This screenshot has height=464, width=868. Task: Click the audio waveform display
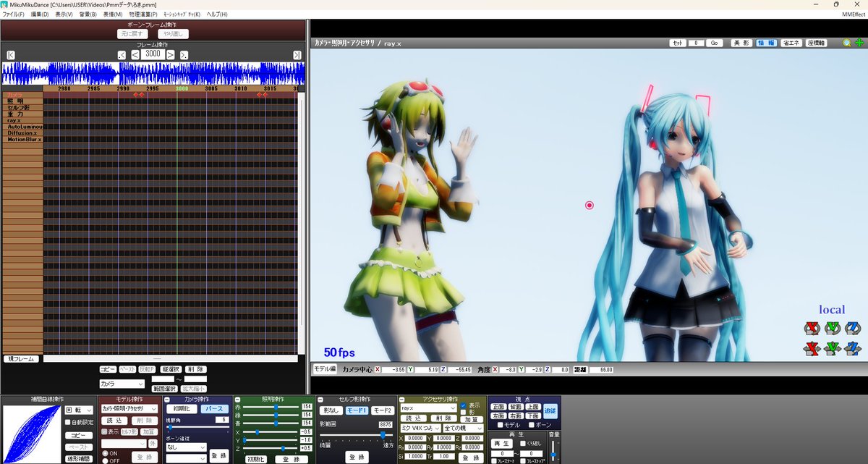pos(153,73)
